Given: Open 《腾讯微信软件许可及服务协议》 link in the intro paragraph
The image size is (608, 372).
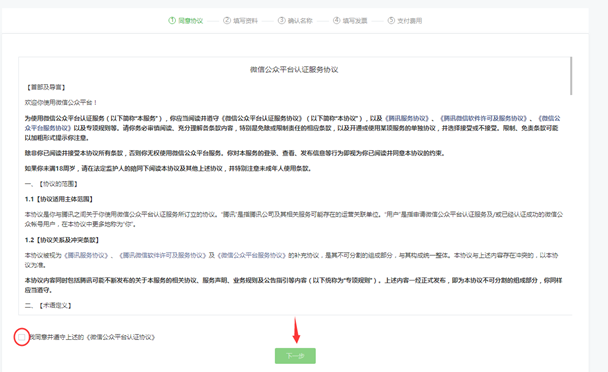Looking at the screenshot, I should tap(484, 118).
